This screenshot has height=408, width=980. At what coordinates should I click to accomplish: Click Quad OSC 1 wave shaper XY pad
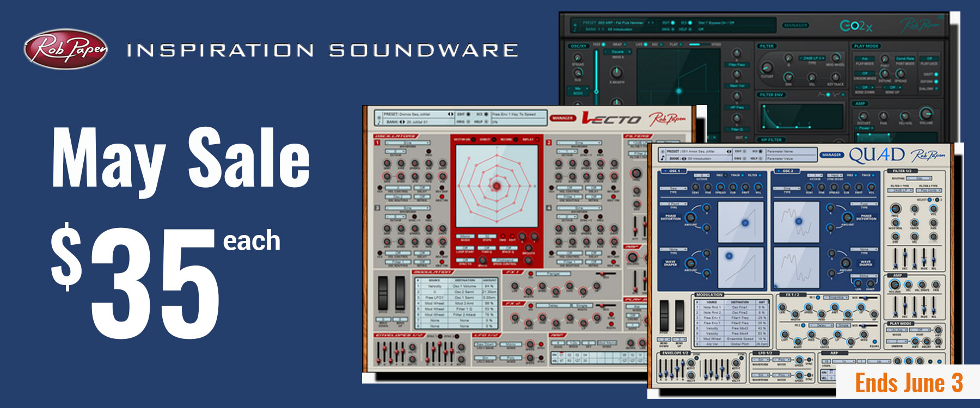(x=741, y=268)
